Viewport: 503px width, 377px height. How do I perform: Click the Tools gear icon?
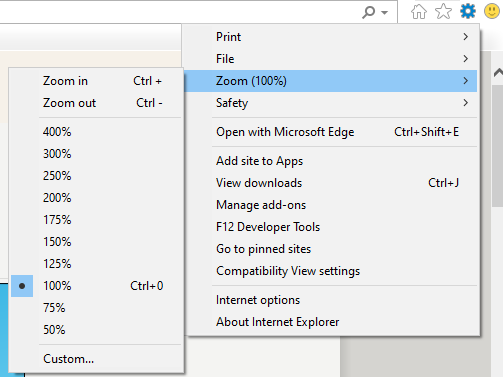pyautogui.click(x=468, y=11)
